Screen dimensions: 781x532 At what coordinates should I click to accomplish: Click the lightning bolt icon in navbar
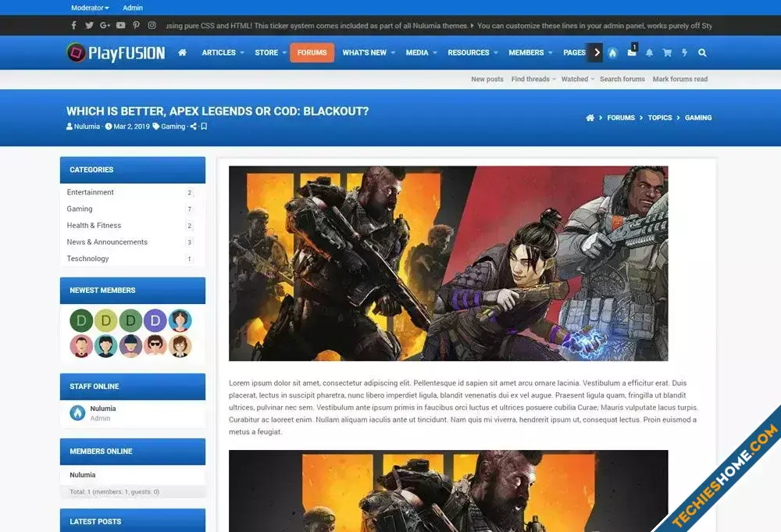[x=684, y=52]
